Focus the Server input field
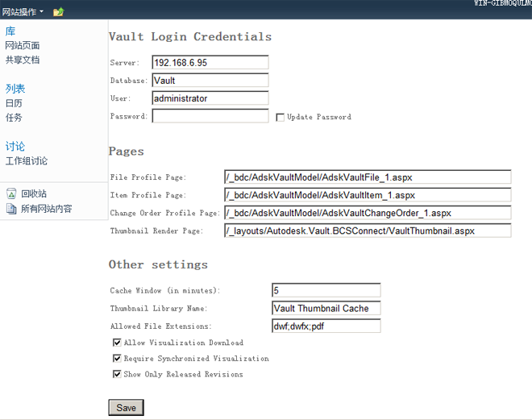532x420 pixels. coord(210,62)
